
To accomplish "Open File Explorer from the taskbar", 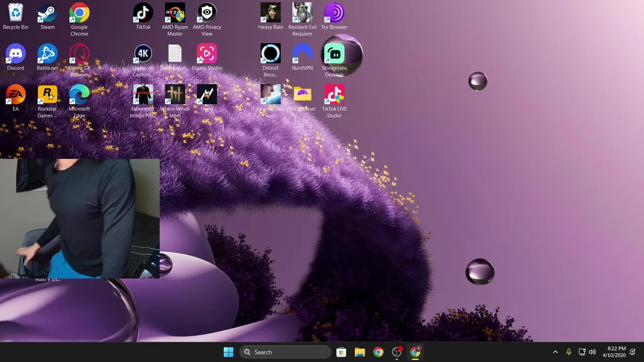I will 360,352.
